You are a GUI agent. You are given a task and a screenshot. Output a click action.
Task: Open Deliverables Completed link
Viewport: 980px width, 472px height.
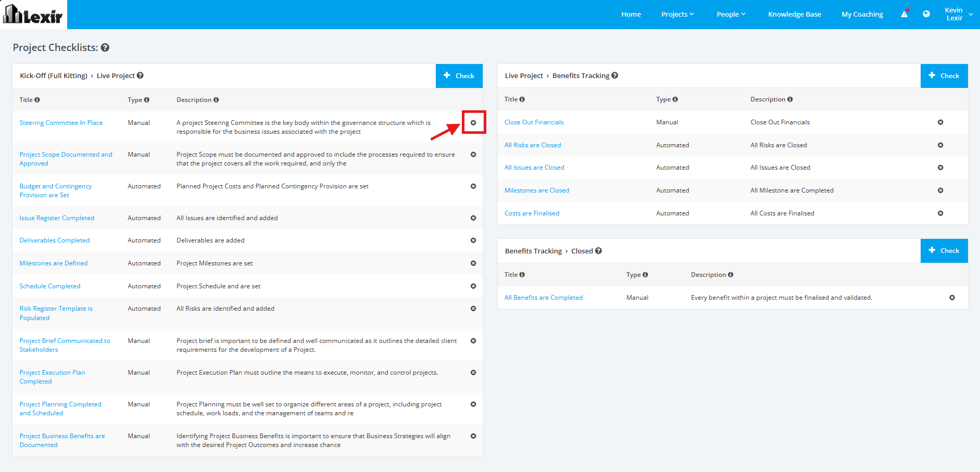click(55, 240)
